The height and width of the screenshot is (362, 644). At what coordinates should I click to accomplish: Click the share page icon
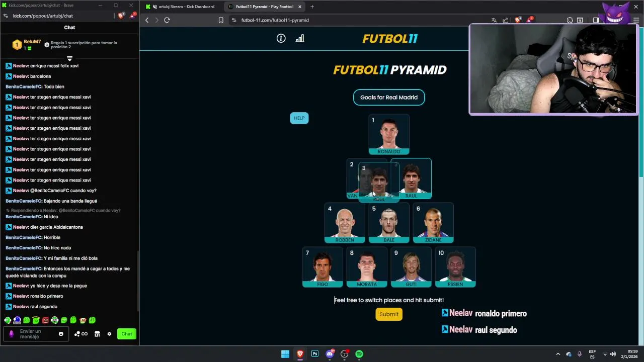(x=506, y=20)
